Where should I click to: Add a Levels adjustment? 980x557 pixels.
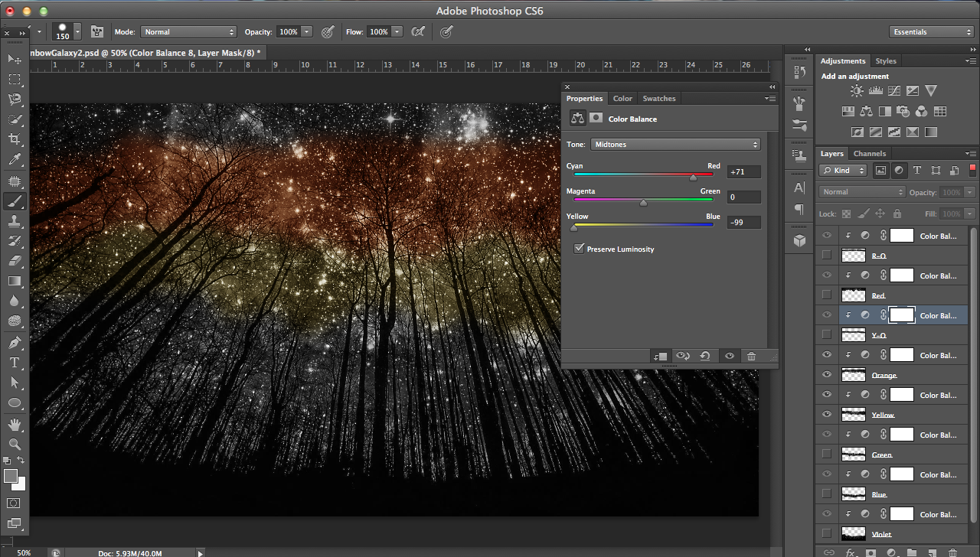876,90
